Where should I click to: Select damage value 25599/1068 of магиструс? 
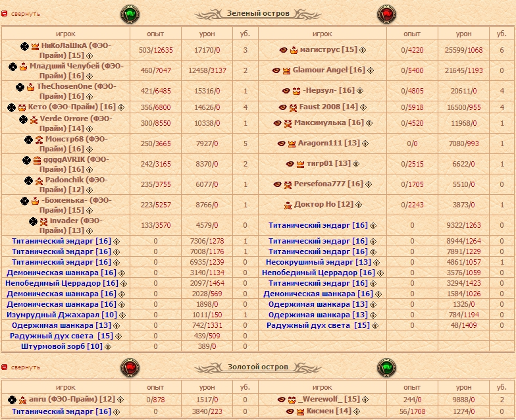[463, 50]
